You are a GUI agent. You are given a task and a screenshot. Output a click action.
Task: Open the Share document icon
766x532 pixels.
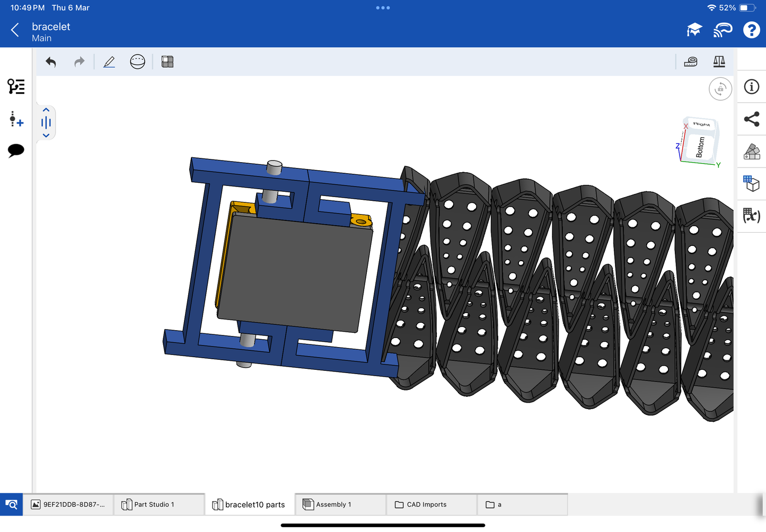click(751, 119)
